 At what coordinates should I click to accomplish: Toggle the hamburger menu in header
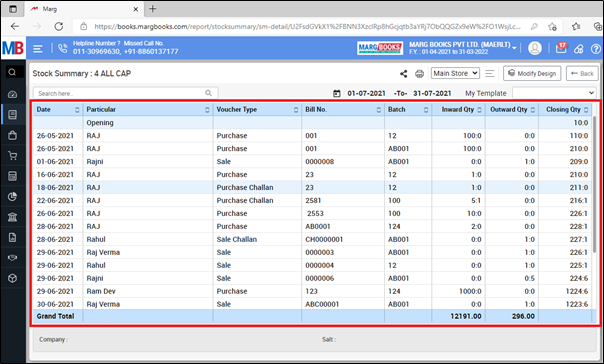pos(38,49)
